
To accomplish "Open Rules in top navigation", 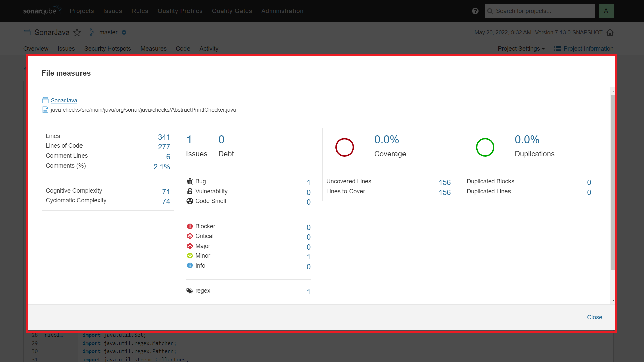I will click(140, 11).
